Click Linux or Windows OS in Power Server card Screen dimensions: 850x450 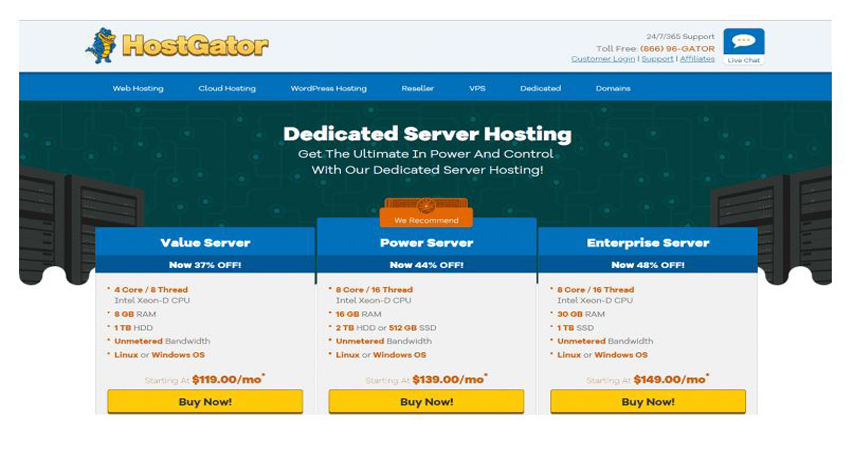click(x=381, y=355)
